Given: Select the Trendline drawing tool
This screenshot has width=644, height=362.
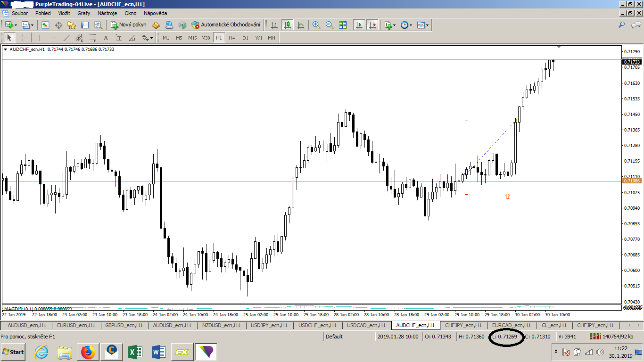Looking at the screenshot, I should (x=66, y=38).
